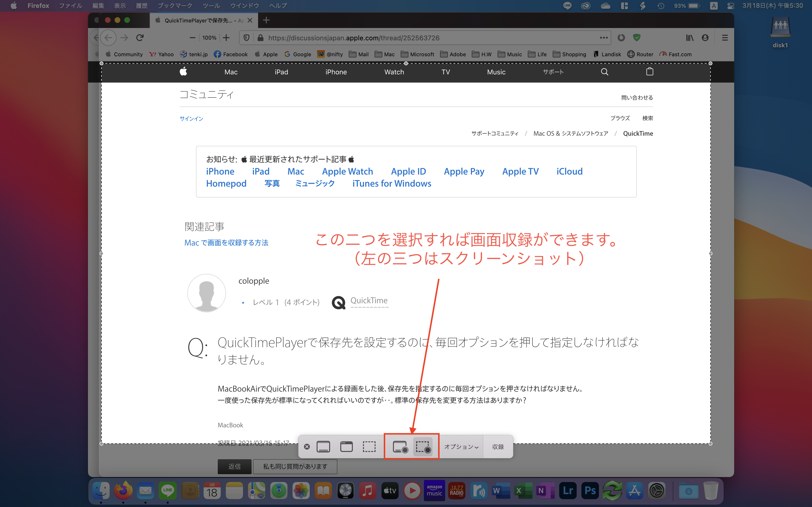This screenshot has width=812, height=507.
Task: Select record entire screen icon
Action: click(400, 447)
